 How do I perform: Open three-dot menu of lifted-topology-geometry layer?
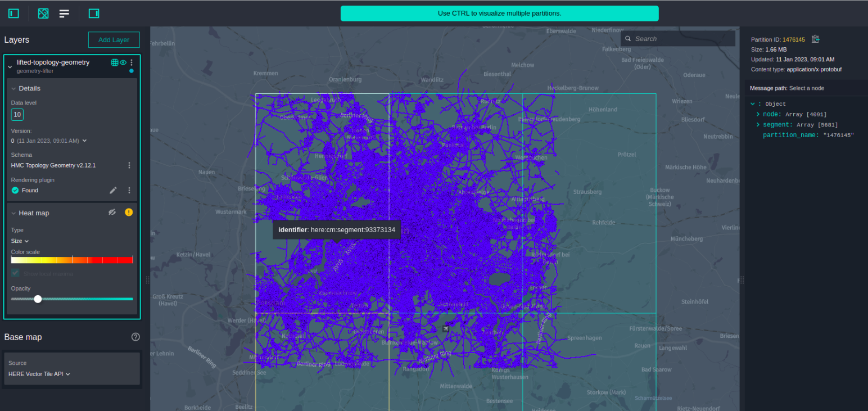[x=132, y=62]
